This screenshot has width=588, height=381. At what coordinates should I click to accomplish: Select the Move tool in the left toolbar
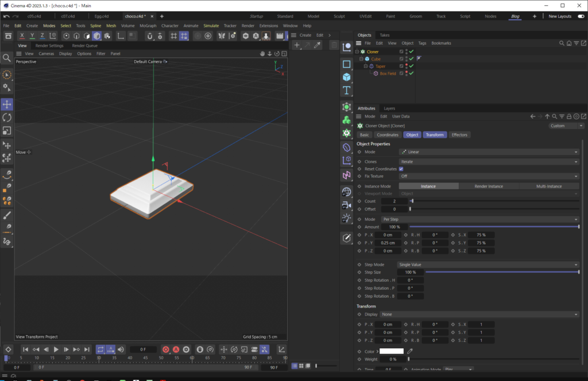(x=7, y=104)
